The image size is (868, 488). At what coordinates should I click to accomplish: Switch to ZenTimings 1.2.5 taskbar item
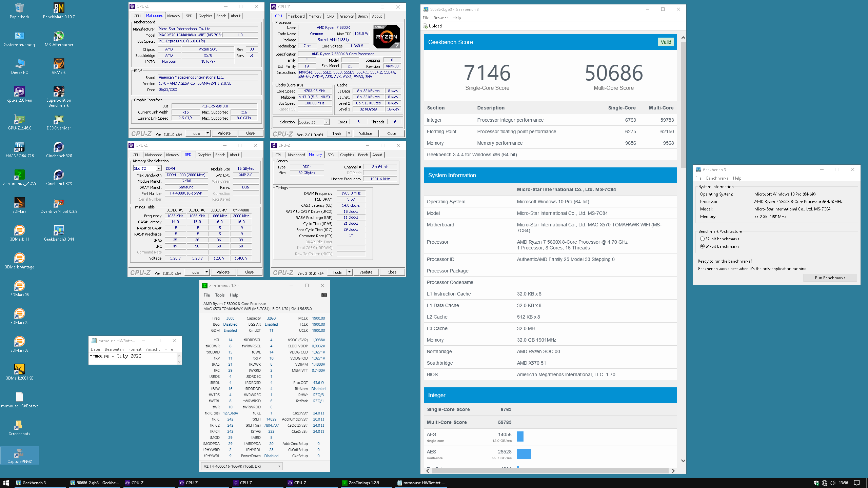(366, 483)
